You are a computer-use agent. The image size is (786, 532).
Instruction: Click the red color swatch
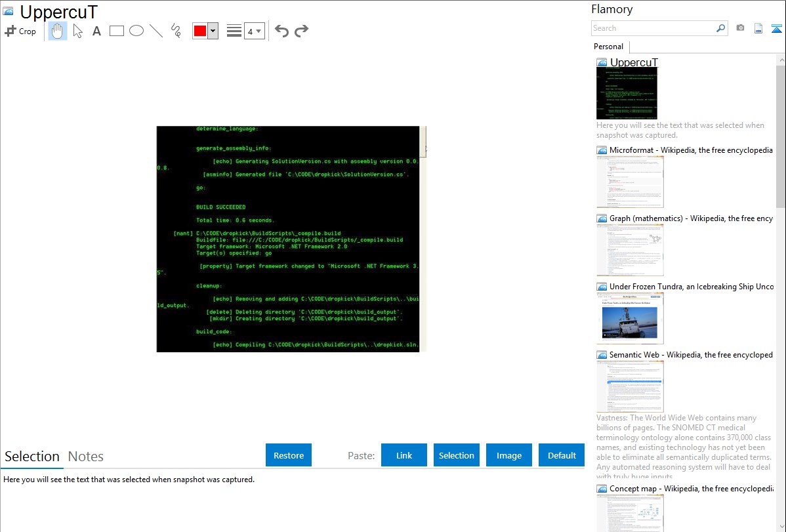200,31
